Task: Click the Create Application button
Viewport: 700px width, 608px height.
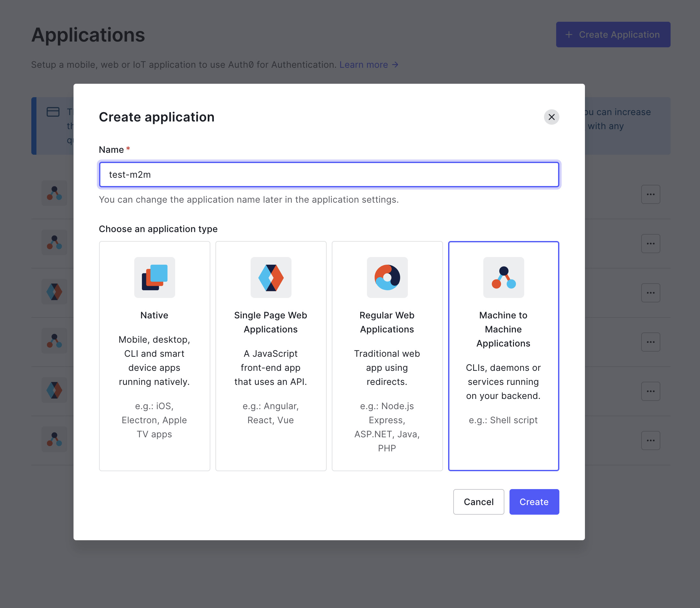Action: tap(613, 34)
